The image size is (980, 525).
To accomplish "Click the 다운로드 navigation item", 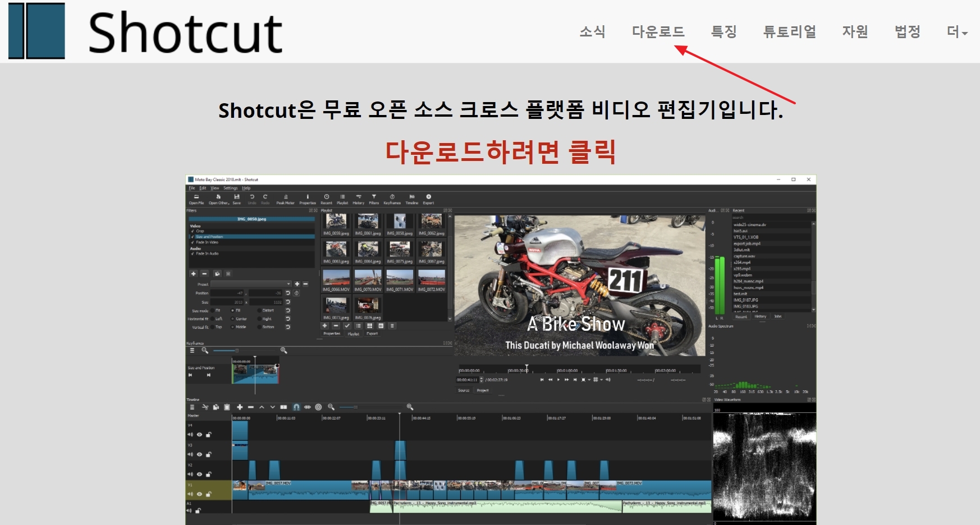I will coord(658,32).
